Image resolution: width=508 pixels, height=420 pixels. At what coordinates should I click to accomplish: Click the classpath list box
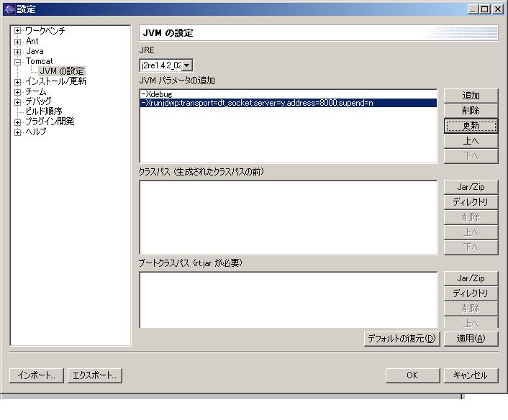pos(289,218)
